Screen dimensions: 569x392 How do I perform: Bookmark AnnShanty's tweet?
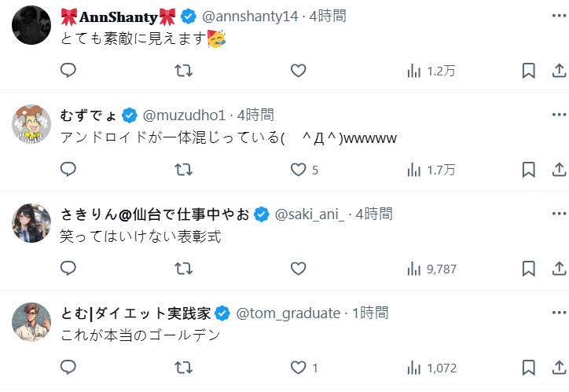coord(529,71)
